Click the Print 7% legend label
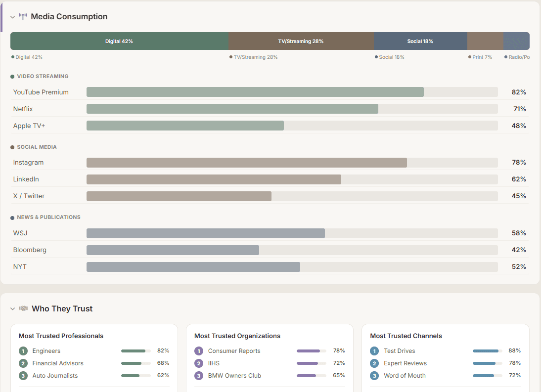 pos(482,57)
